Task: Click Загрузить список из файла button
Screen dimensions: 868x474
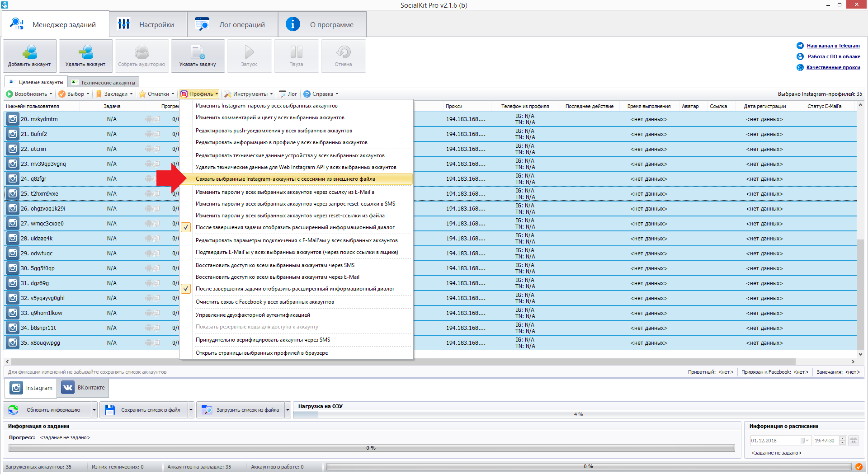Action: tap(241, 410)
